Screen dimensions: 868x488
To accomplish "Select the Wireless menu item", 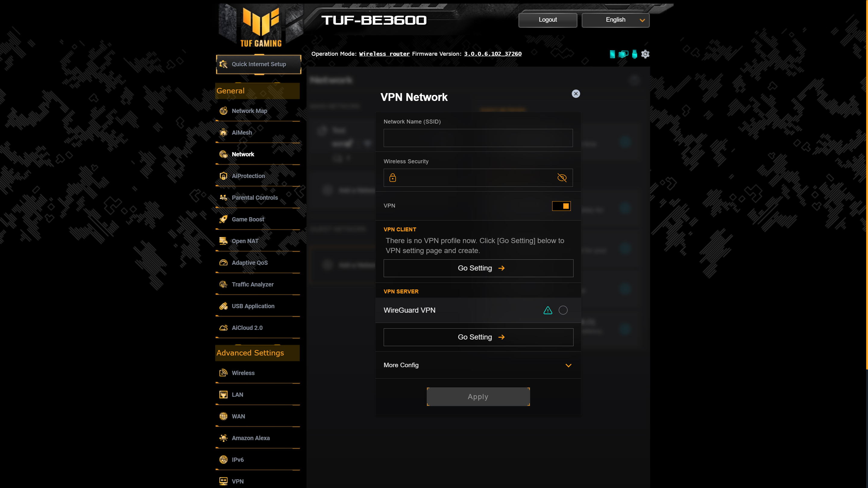I will [243, 373].
